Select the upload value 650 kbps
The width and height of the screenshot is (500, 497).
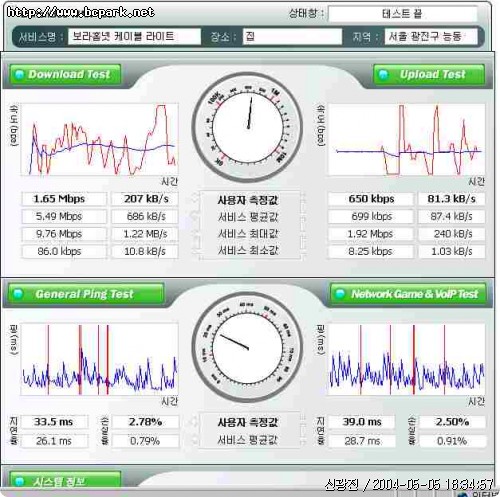(371, 199)
